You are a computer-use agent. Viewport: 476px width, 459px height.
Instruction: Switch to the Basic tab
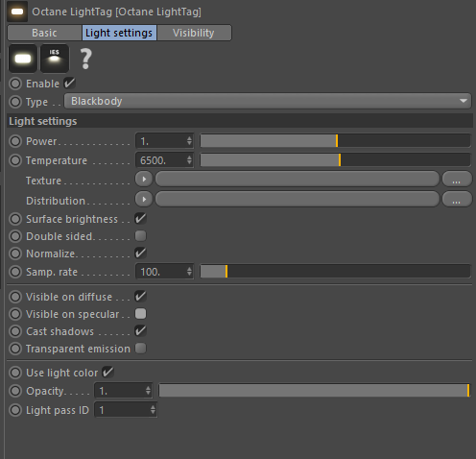coord(44,33)
